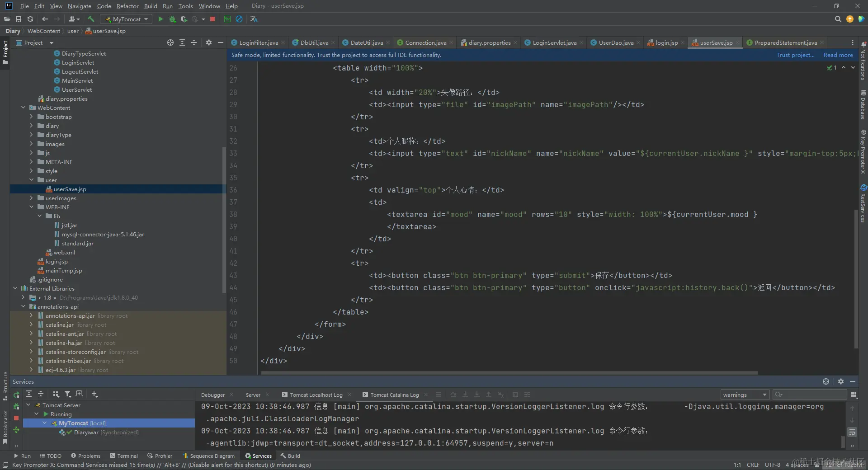Build the project with the hammer icon
The height and width of the screenshot is (470, 868).
click(91, 19)
